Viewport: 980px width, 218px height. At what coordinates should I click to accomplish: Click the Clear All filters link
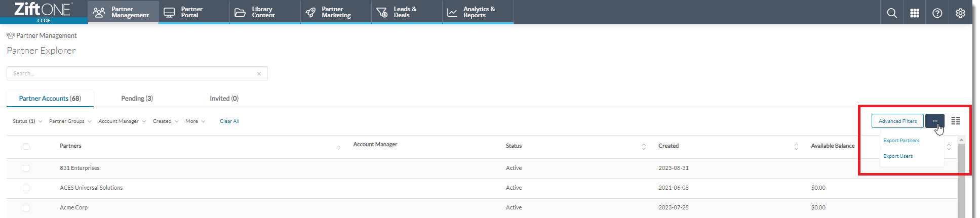(229, 121)
